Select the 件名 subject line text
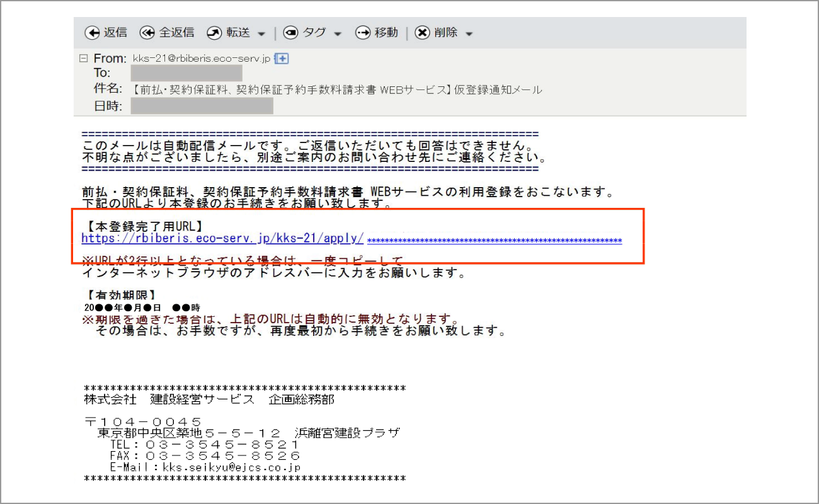Screen dimensions: 819x504 pyautogui.click(x=337, y=89)
